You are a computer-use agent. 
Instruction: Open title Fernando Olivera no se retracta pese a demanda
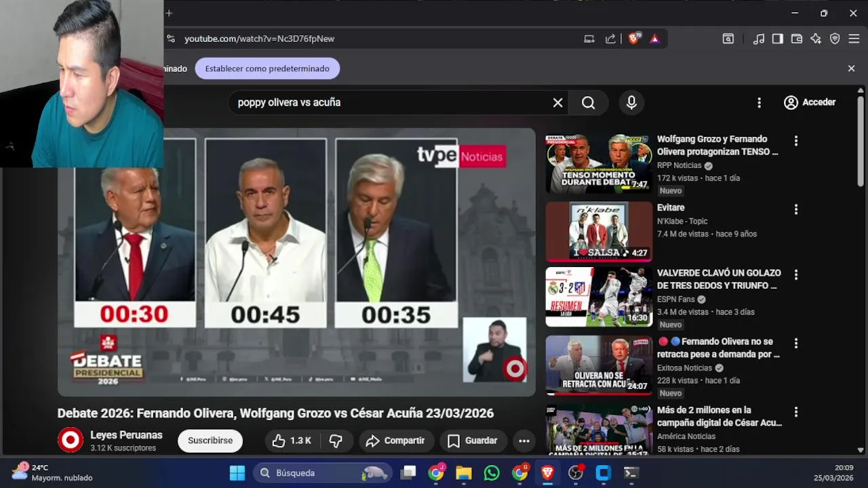[x=719, y=348]
